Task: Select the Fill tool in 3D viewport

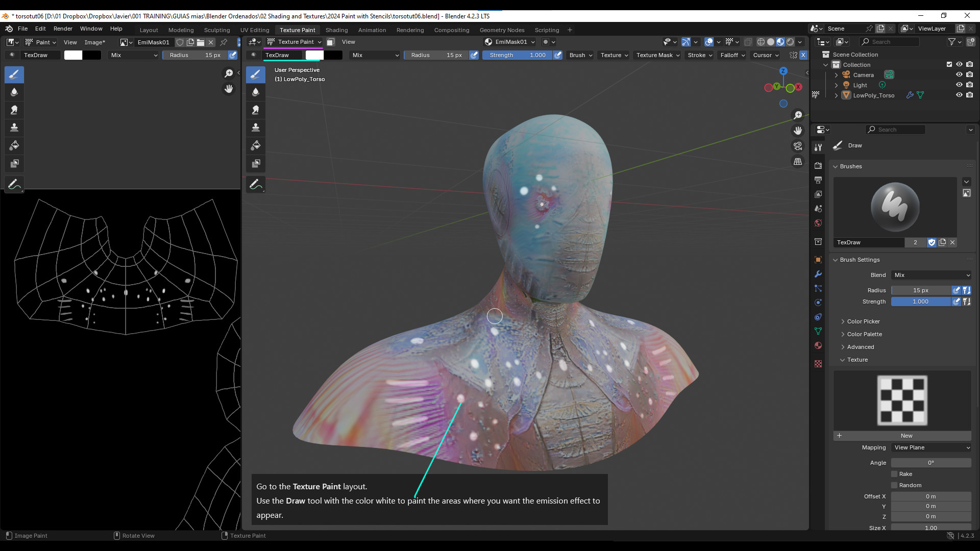Action: point(256,145)
